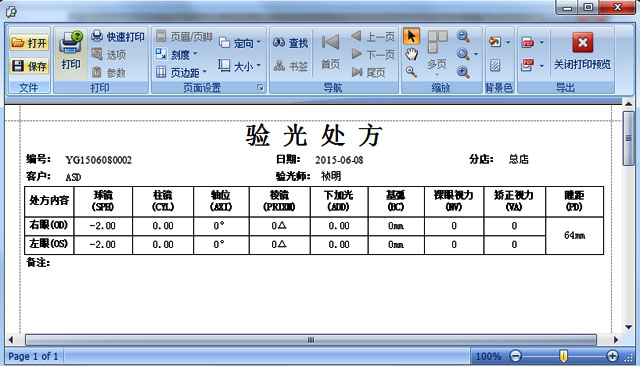Click the zoom slider thumb
The image size is (640, 366).
(563, 356)
